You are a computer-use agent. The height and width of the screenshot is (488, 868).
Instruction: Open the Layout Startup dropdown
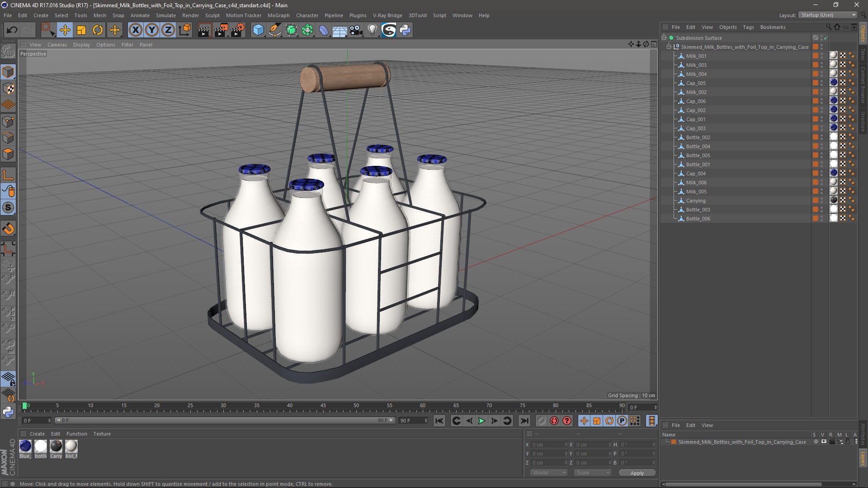click(828, 15)
